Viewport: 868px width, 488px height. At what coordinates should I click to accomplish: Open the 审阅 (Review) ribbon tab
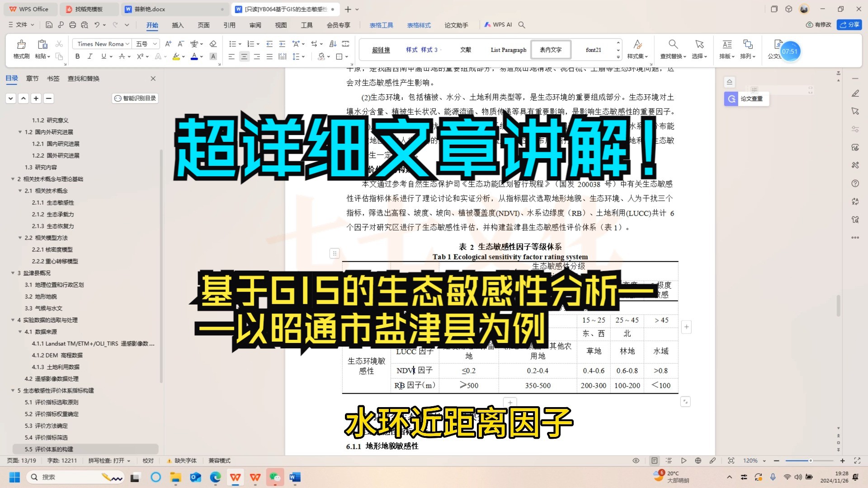pos(255,25)
